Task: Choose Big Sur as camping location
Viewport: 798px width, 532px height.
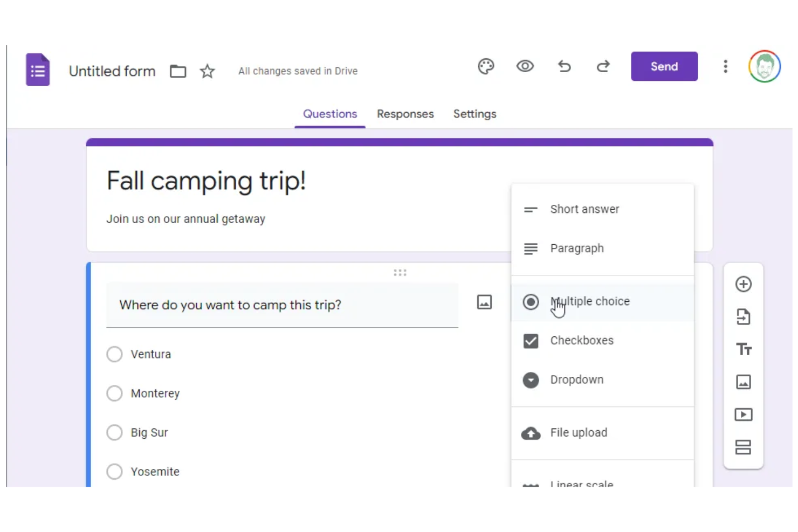Action: [x=114, y=432]
